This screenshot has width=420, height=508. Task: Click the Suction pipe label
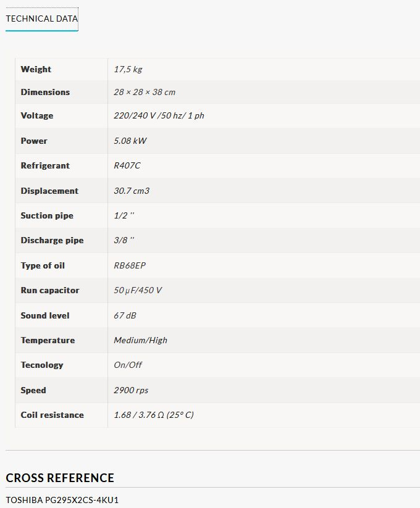pos(47,215)
